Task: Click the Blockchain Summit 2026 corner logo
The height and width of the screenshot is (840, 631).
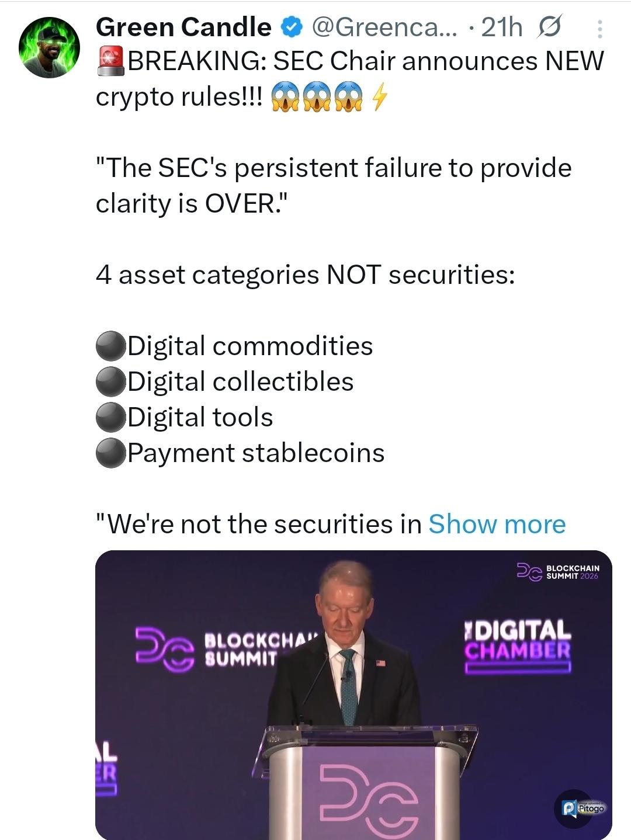Action: click(x=558, y=572)
